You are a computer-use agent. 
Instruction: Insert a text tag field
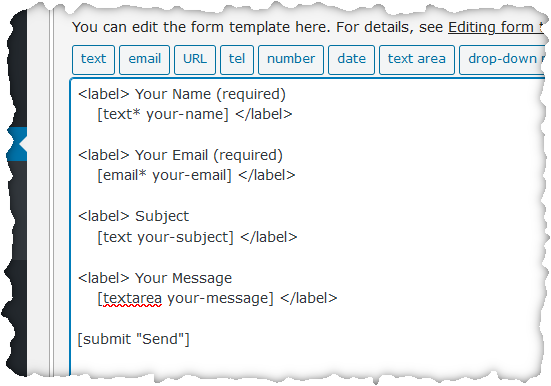[x=93, y=59]
